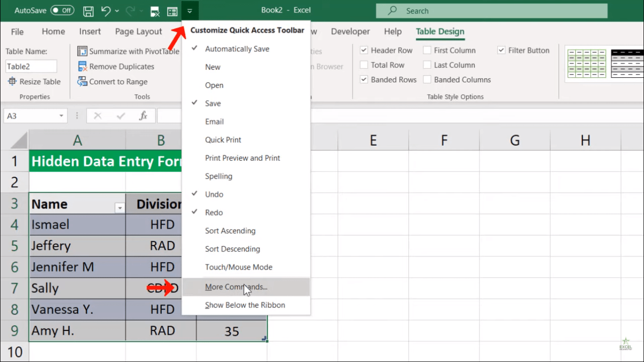
Task: Click Convert to Range in the Tools group
Action: point(113,82)
